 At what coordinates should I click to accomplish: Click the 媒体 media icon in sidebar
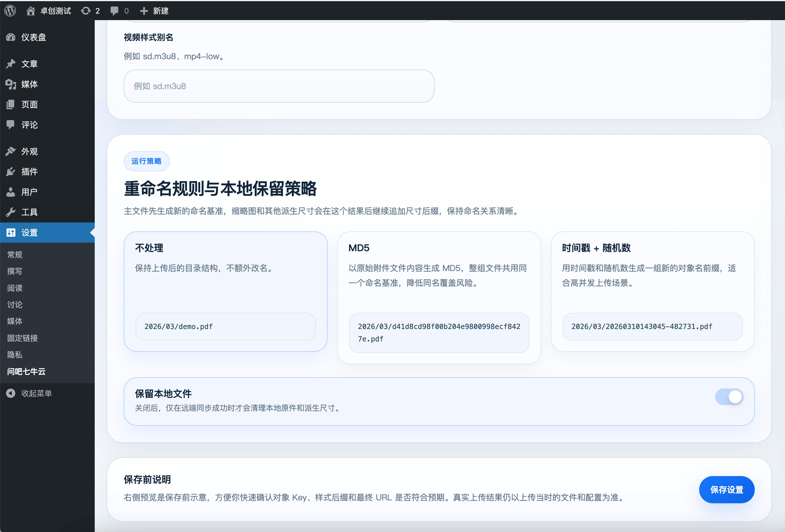[x=10, y=84]
